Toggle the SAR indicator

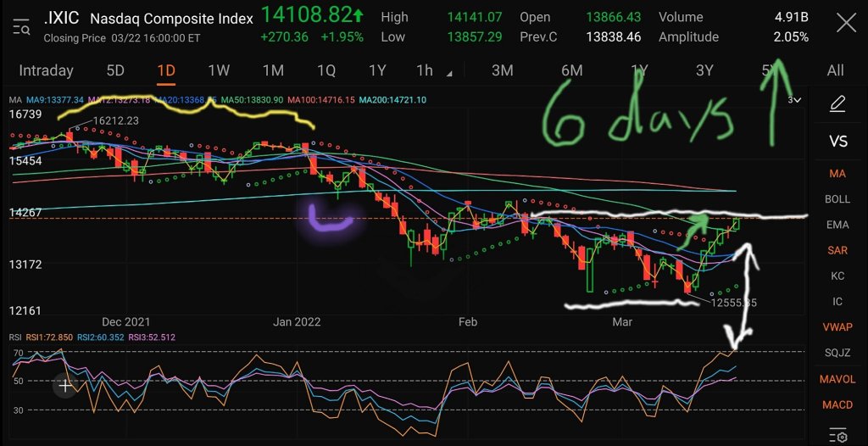click(x=837, y=250)
